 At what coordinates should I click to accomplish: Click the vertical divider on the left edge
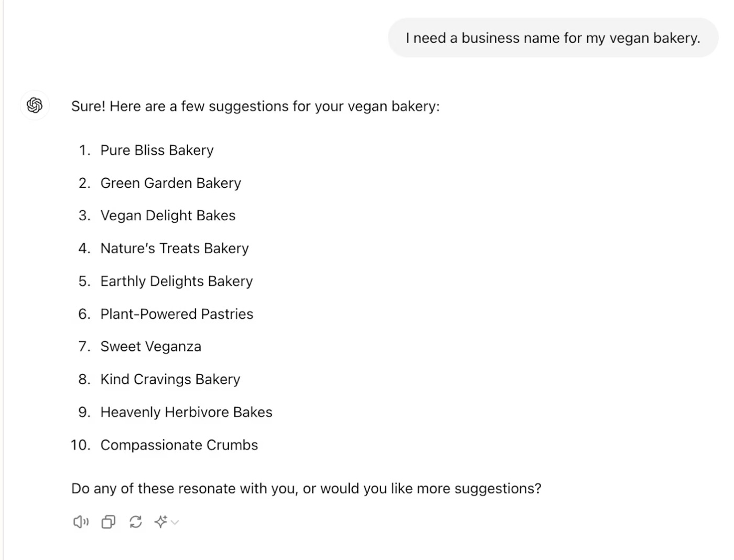3,280
